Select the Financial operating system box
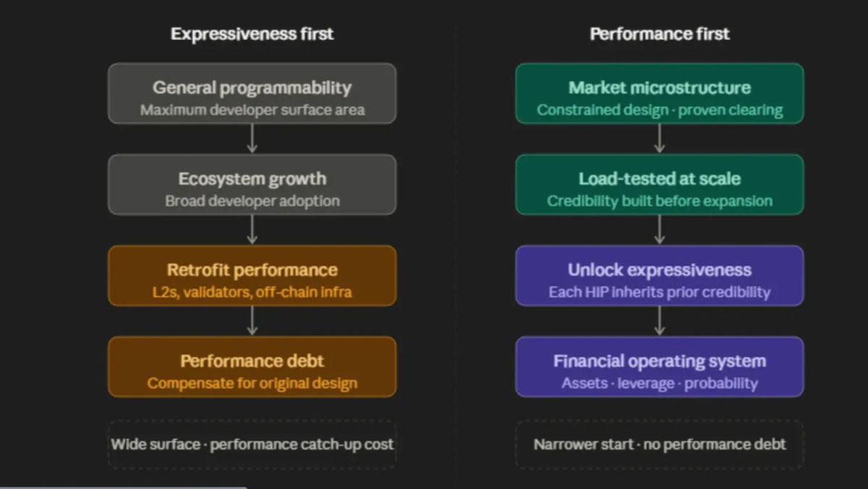 [659, 367]
